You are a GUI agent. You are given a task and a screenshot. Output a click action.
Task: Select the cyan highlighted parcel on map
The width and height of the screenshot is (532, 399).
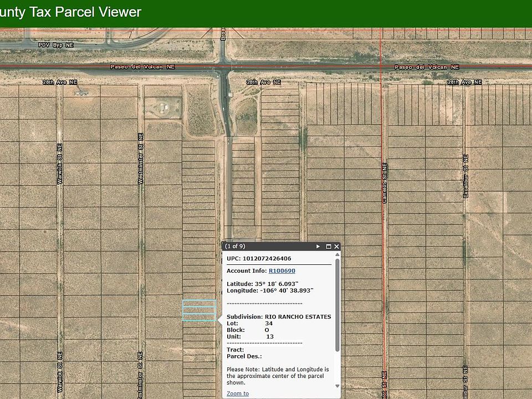(199, 310)
